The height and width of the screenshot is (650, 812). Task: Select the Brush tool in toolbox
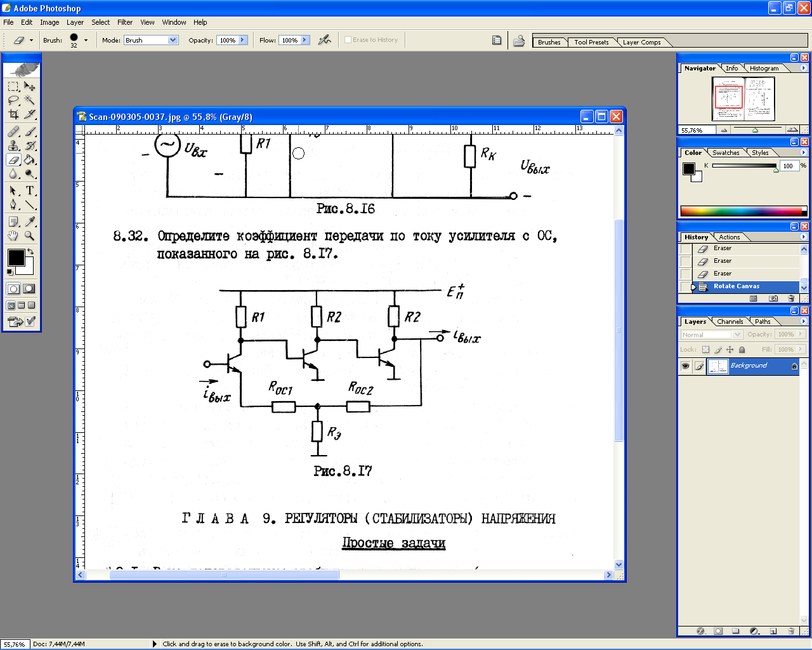30,131
